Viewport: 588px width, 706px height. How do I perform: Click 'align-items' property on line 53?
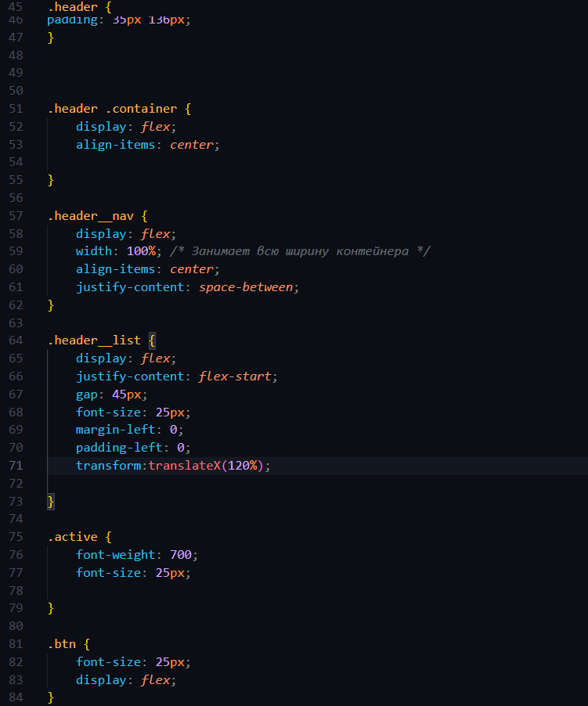point(116,145)
